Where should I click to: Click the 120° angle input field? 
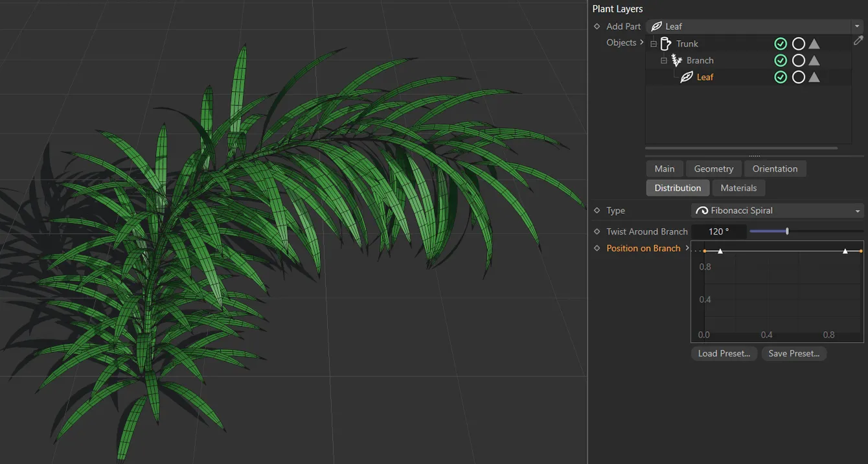pyautogui.click(x=719, y=231)
